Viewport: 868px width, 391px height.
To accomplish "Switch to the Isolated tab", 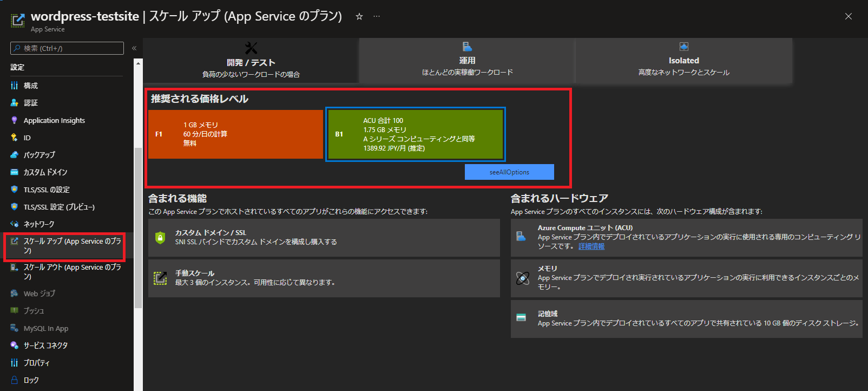I will coord(684,61).
